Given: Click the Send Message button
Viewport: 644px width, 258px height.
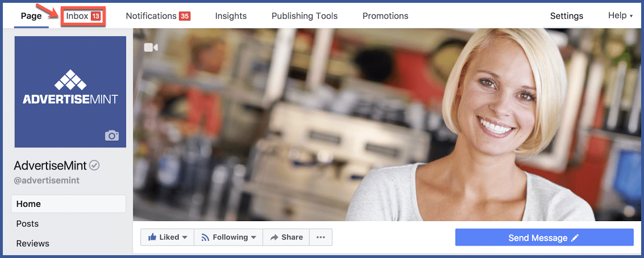Looking at the screenshot, I should coord(544,238).
